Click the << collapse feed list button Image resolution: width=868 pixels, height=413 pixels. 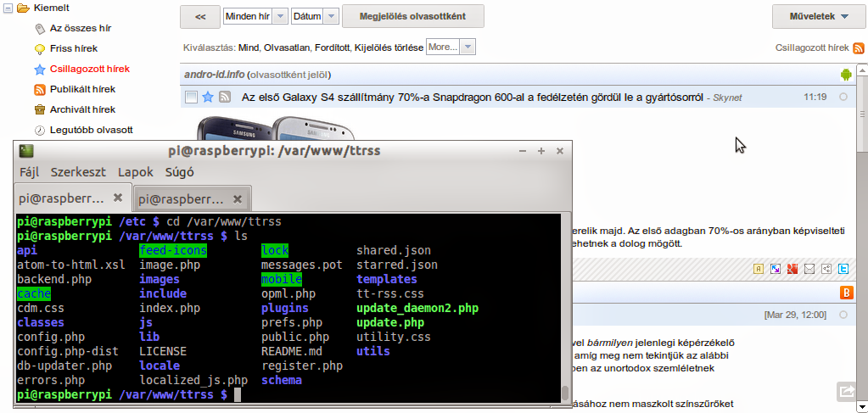coord(200,17)
